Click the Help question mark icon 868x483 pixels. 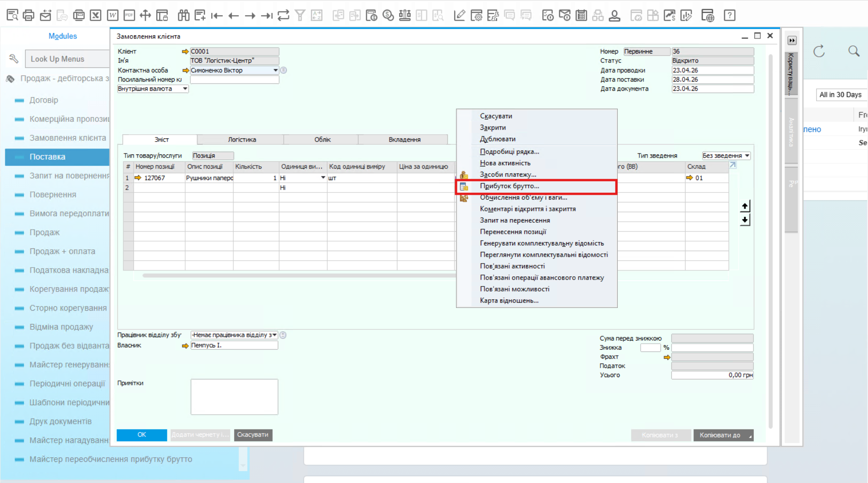tap(730, 15)
